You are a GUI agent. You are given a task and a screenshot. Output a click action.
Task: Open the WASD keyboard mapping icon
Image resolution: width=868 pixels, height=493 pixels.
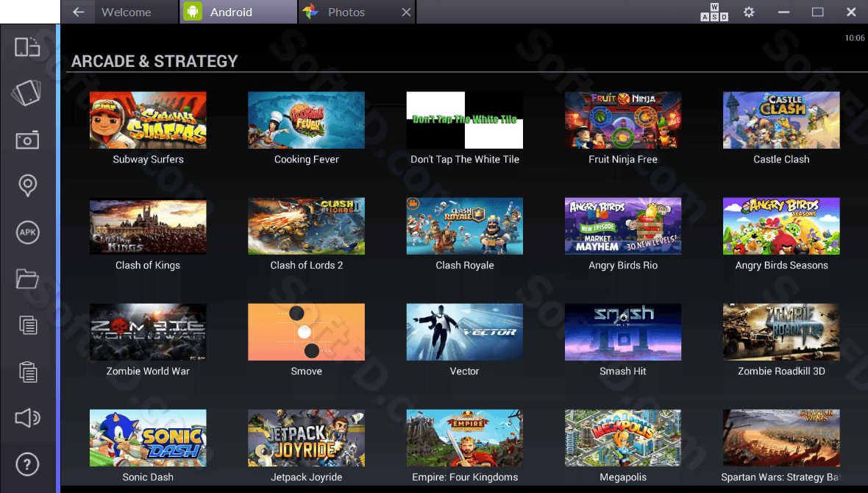(x=714, y=13)
